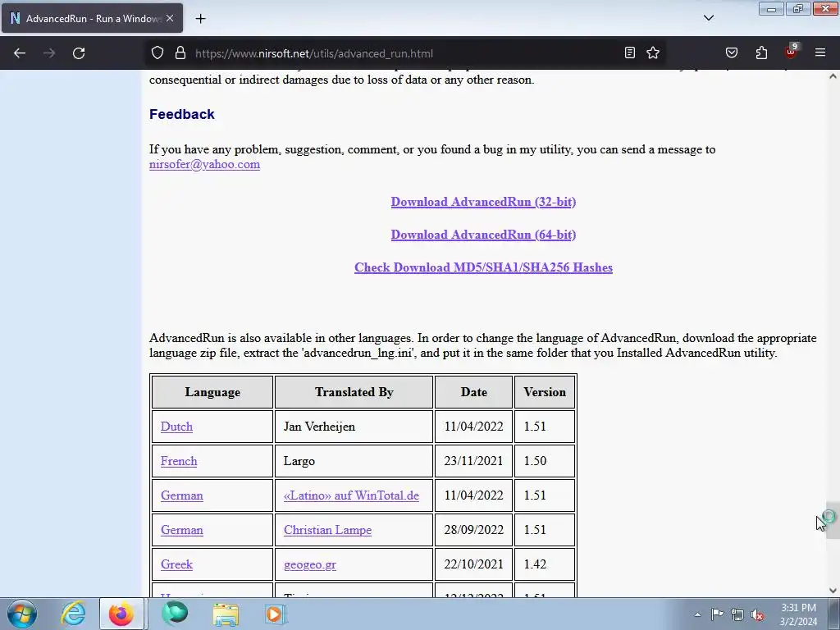Viewport: 840px width, 630px height.
Task: Click the forward navigation arrow
Action: tap(49, 53)
